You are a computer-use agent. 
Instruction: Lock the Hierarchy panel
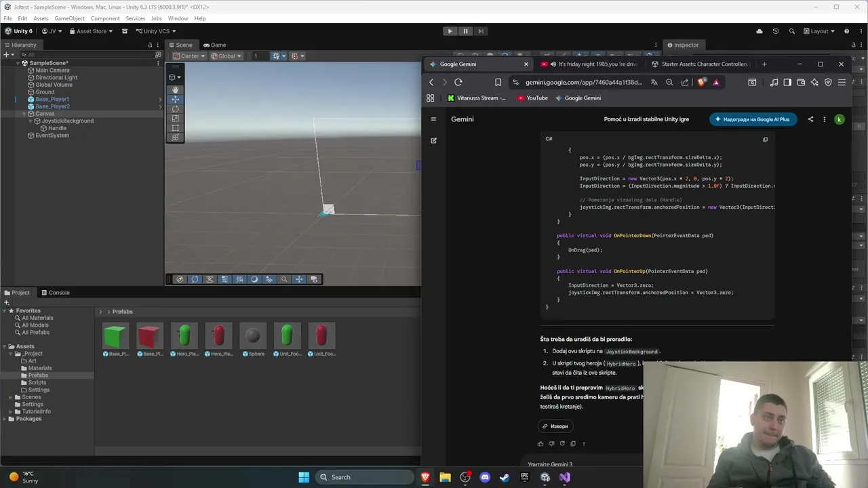pyautogui.click(x=150, y=45)
